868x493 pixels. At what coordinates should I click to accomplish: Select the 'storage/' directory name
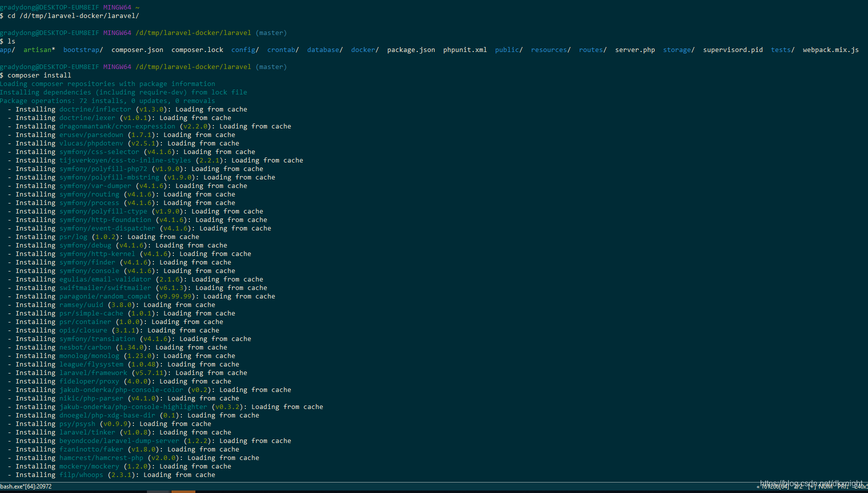point(679,50)
